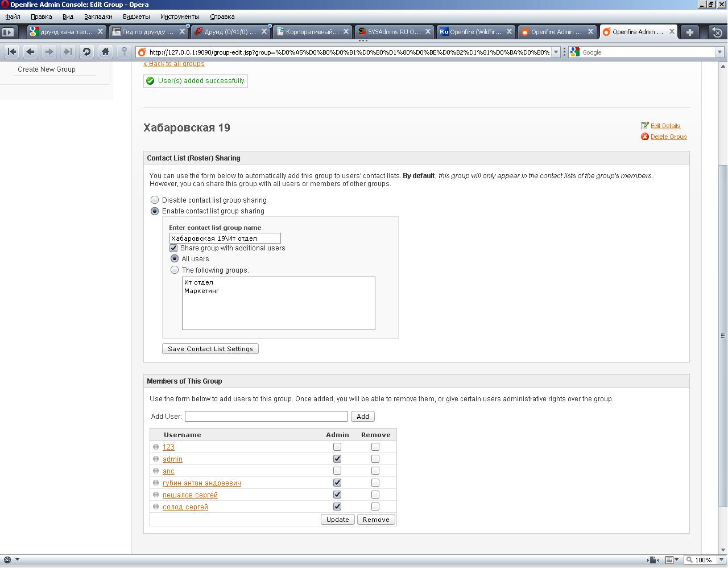Click status icon next to user 123

click(156, 447)
